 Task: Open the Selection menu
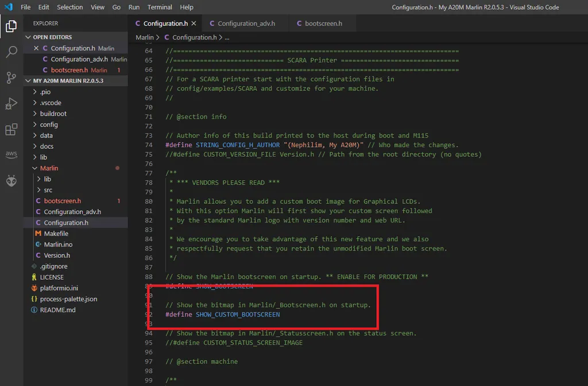point(69,7)
